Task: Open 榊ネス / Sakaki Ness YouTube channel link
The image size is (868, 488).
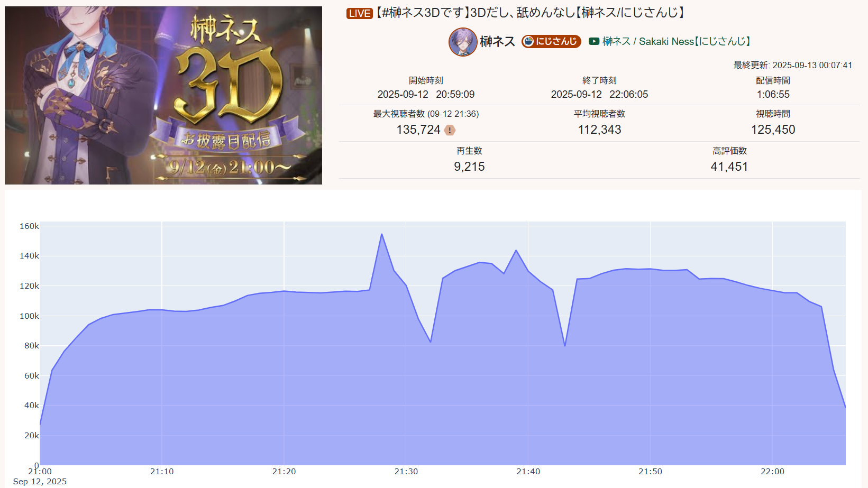Action: (677, 41)
